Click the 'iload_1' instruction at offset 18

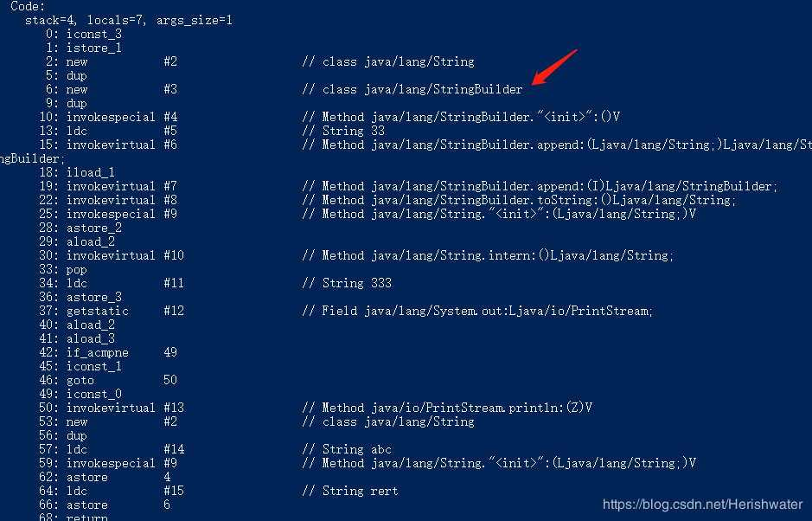[x=91, y=172]
